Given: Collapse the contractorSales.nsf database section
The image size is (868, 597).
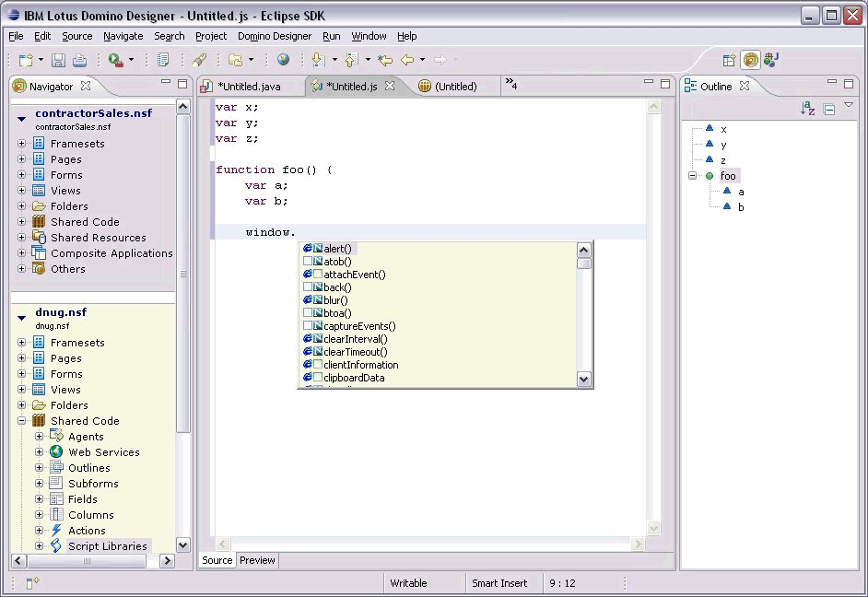Looking at the screenshot, I should [21, 119].
